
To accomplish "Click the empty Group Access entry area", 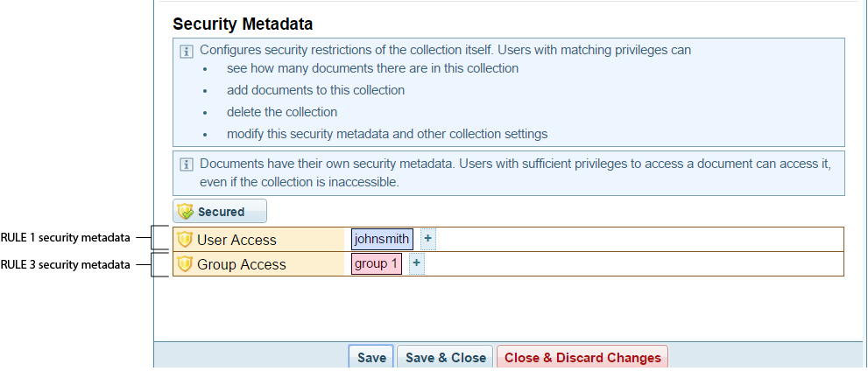I will 632,263.
